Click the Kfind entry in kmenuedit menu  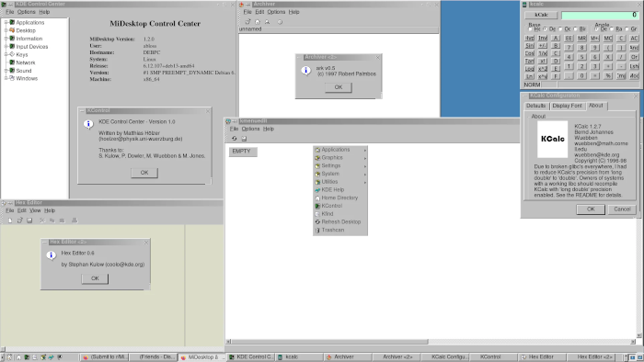[340, 213]
